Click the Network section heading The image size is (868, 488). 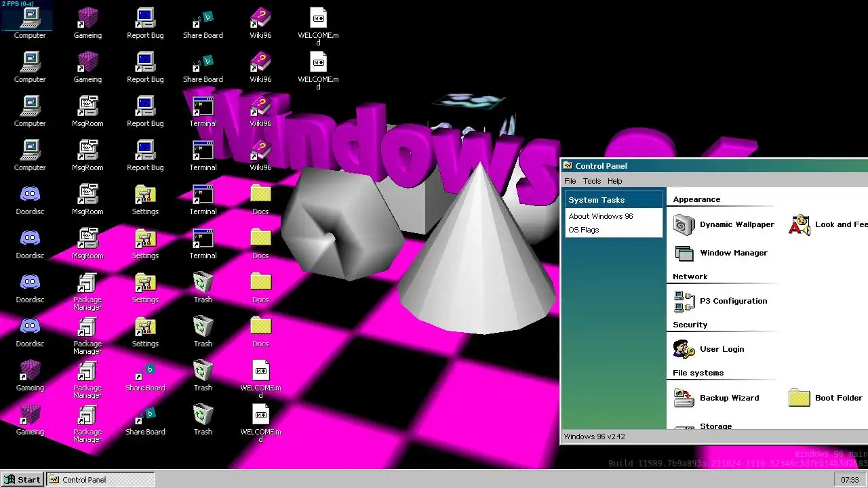point(690,277)
